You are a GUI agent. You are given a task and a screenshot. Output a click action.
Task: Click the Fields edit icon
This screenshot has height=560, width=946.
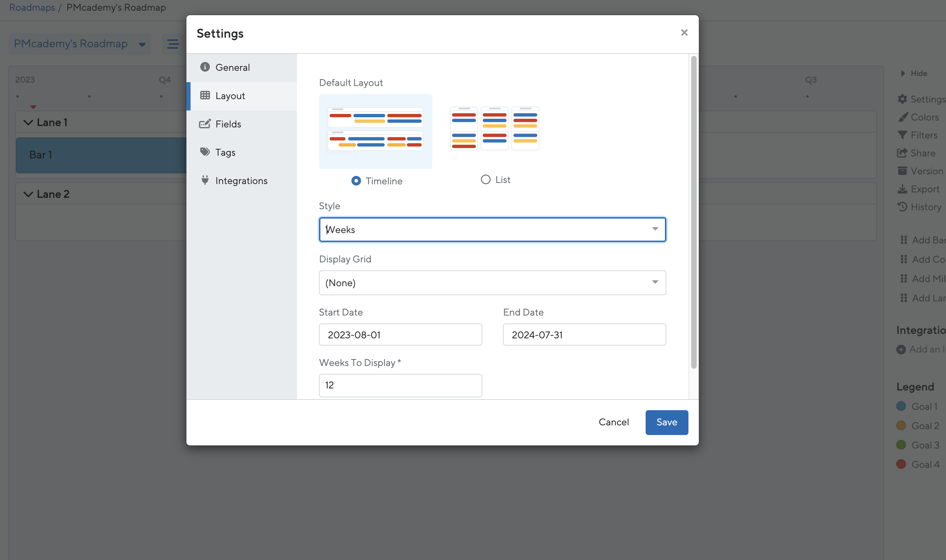click(x=204, y=124)
